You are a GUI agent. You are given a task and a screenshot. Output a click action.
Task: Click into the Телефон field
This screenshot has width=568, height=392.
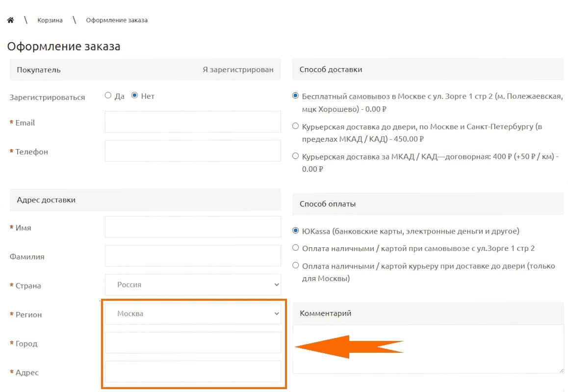point(193,151)
